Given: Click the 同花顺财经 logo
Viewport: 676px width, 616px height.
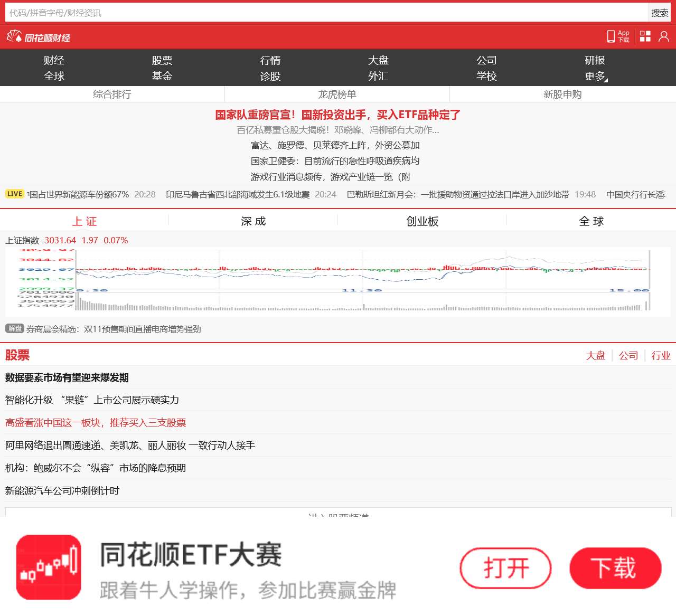Looking at the screenshot, I should 39,37.
